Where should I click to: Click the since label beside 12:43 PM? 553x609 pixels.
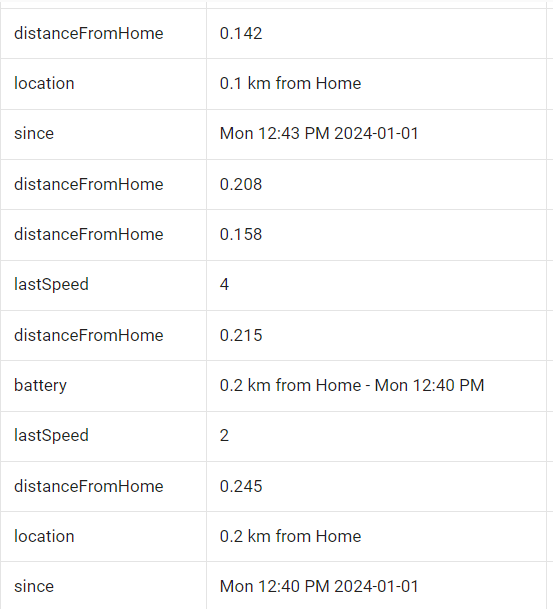[x=34, y=134]
